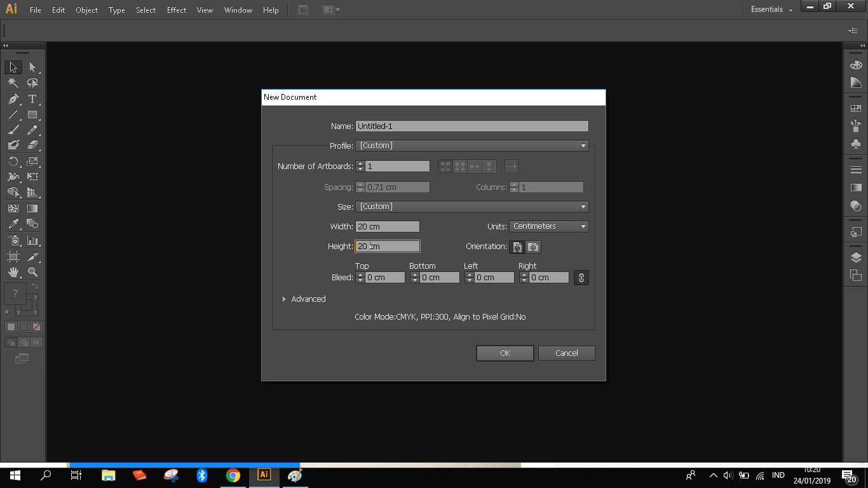The image size is (868, 488).
Task: Select the Magic Wand tool
Action: tap(13, 83)
